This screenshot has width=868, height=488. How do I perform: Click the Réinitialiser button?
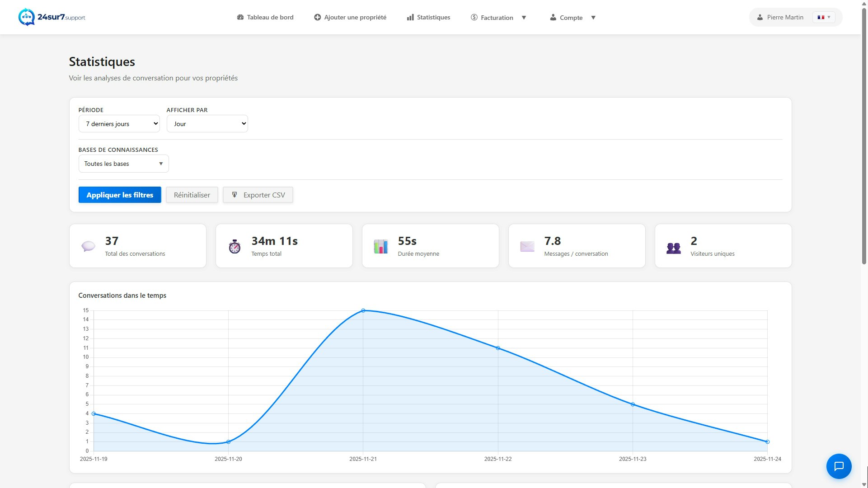point(192,195)
